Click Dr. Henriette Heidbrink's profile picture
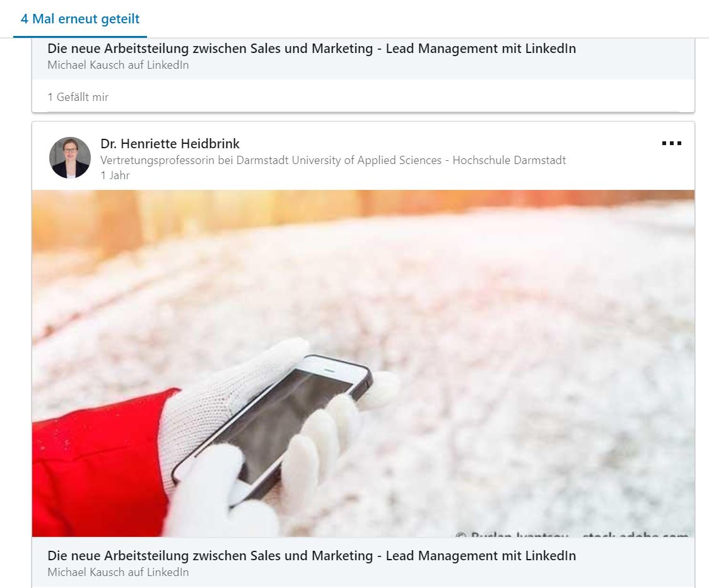The height and width of the screenshot is (588, 709). (x=69, y=157)
